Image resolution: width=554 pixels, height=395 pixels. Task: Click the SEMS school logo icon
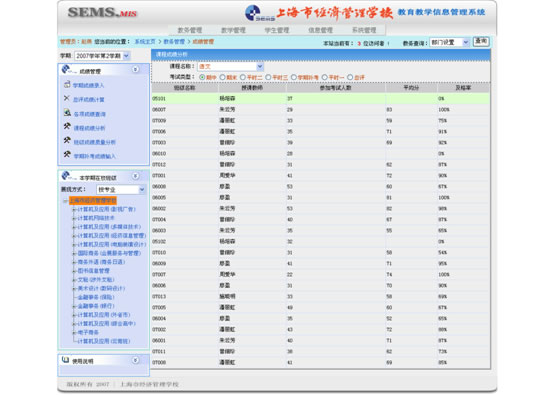259,13
